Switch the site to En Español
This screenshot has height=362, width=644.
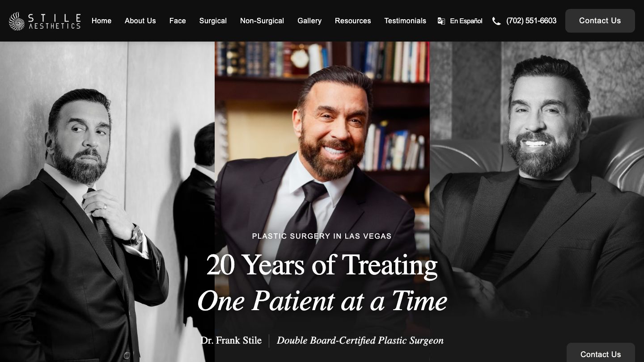[466, 21]
